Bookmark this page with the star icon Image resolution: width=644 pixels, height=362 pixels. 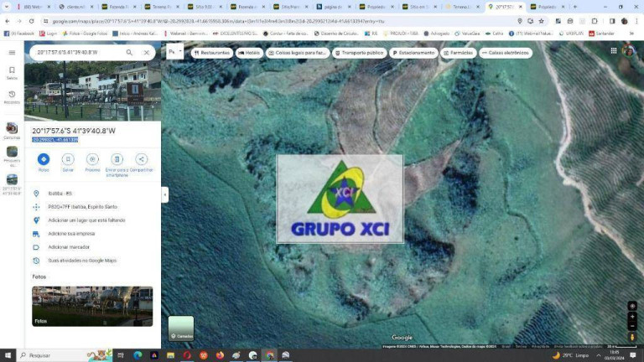click(542, 21)
